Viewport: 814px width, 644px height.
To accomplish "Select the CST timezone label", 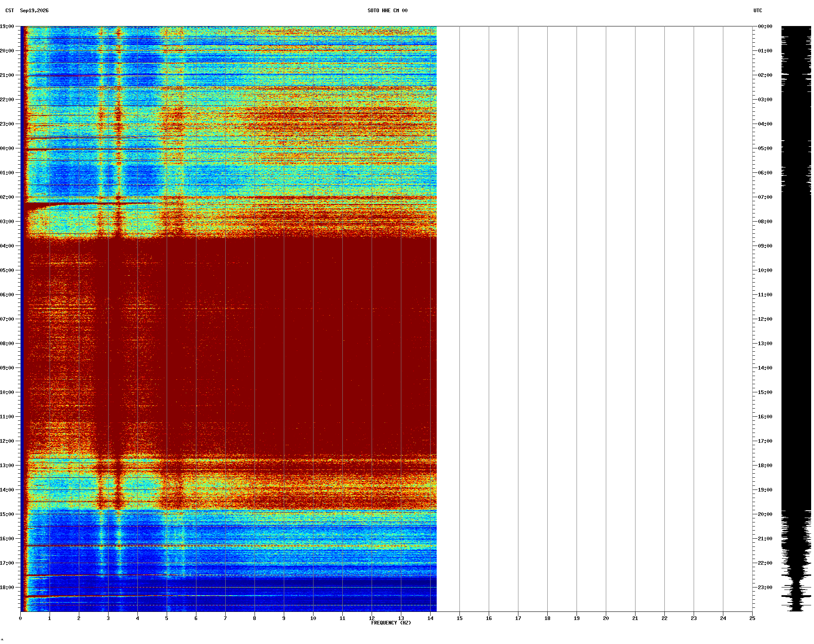I will [10, 11].
